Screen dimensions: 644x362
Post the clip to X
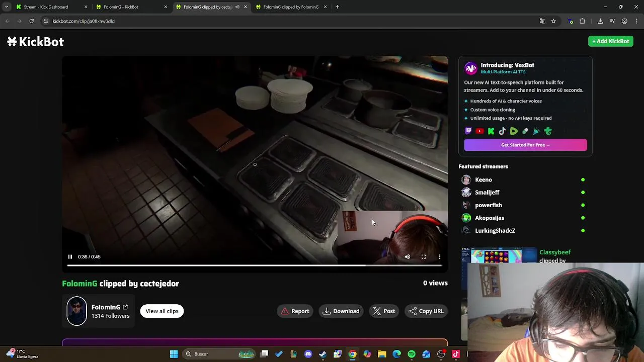pos(384,311)
